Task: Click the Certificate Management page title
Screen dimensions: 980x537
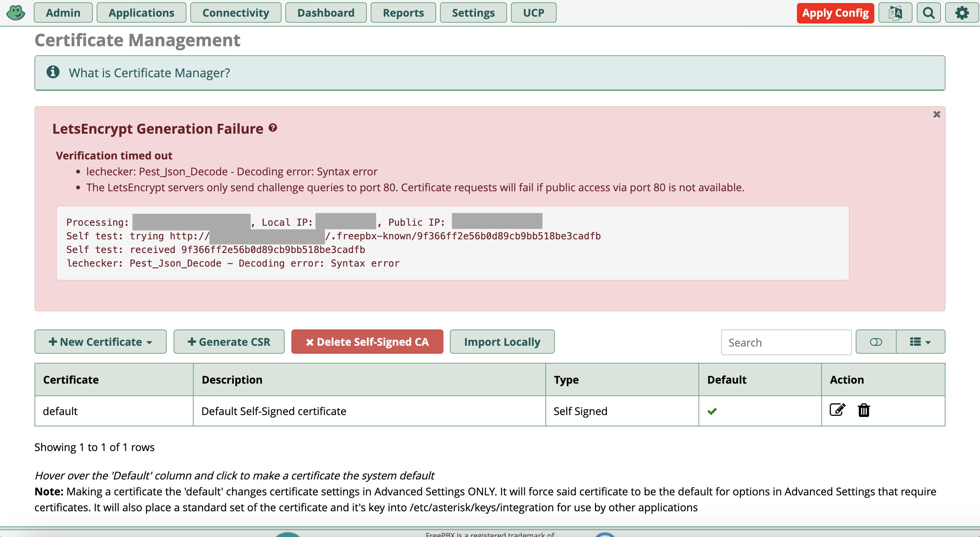Action: click(137, 40)
